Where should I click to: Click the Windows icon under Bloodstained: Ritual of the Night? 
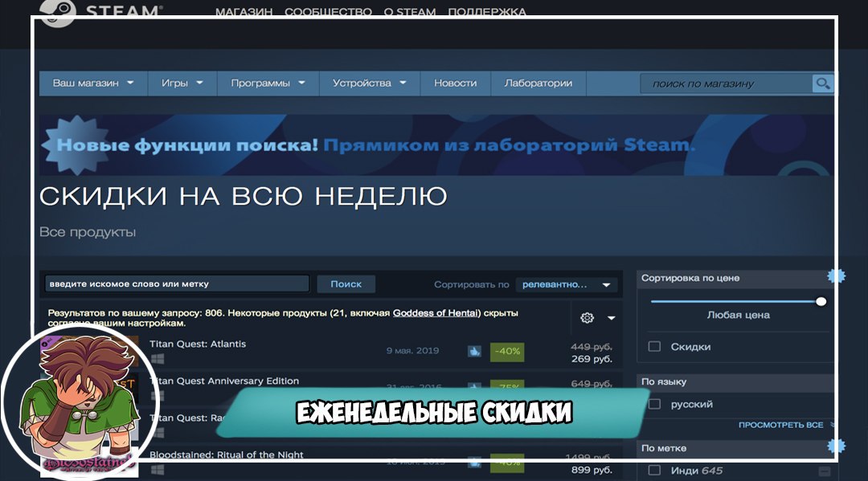pos(158,470)
